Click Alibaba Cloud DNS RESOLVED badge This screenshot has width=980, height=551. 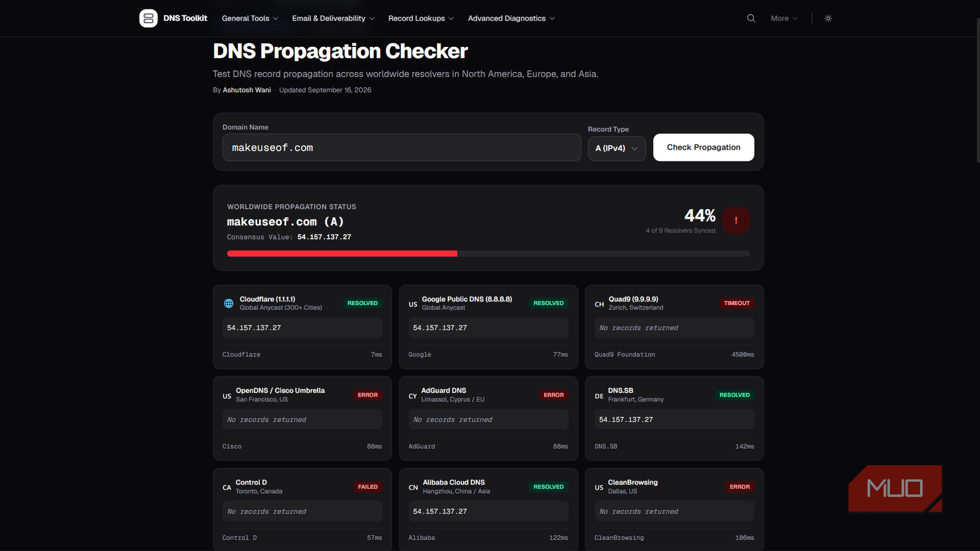tap(548, 487)
